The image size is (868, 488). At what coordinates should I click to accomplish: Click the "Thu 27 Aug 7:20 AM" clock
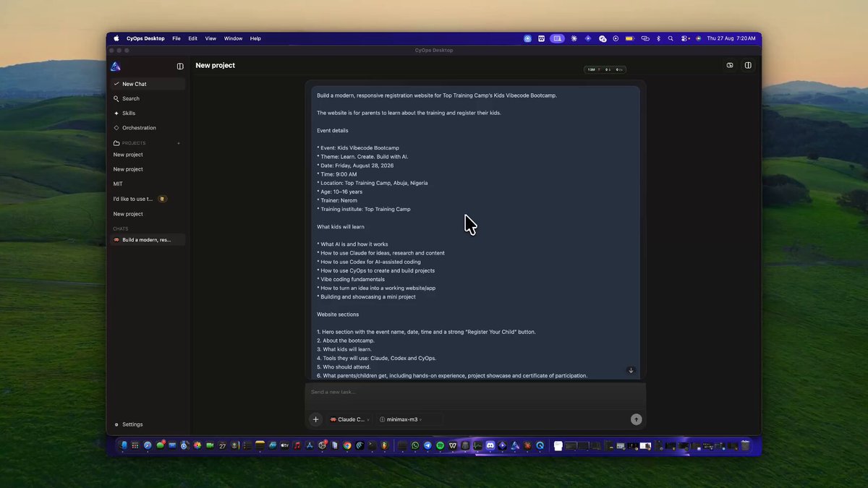pyautogui.click(x=731, y=38)
